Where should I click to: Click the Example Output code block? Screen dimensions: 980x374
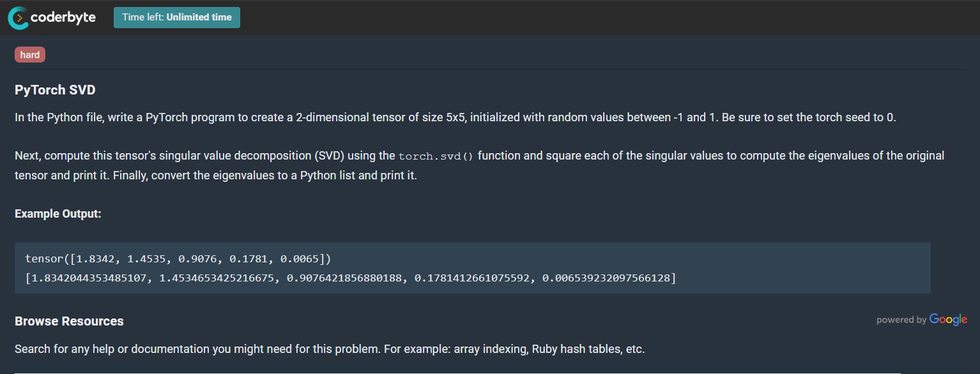pos(472,268)
